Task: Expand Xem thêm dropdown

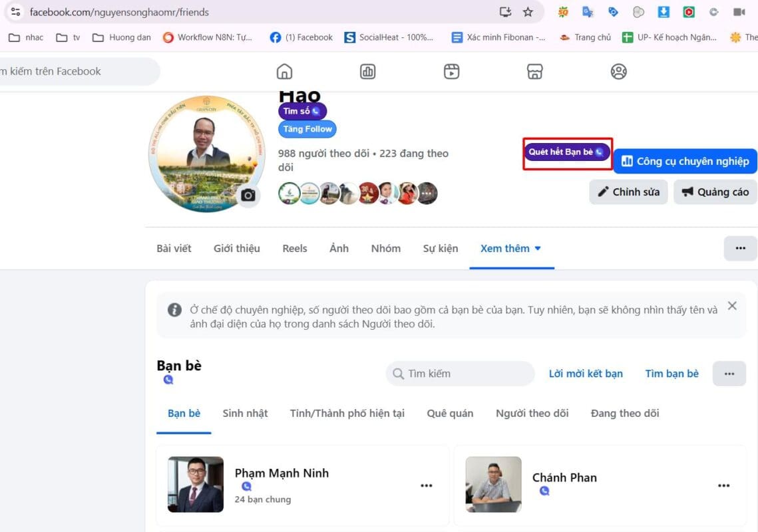Action: (x=512, y=248)
